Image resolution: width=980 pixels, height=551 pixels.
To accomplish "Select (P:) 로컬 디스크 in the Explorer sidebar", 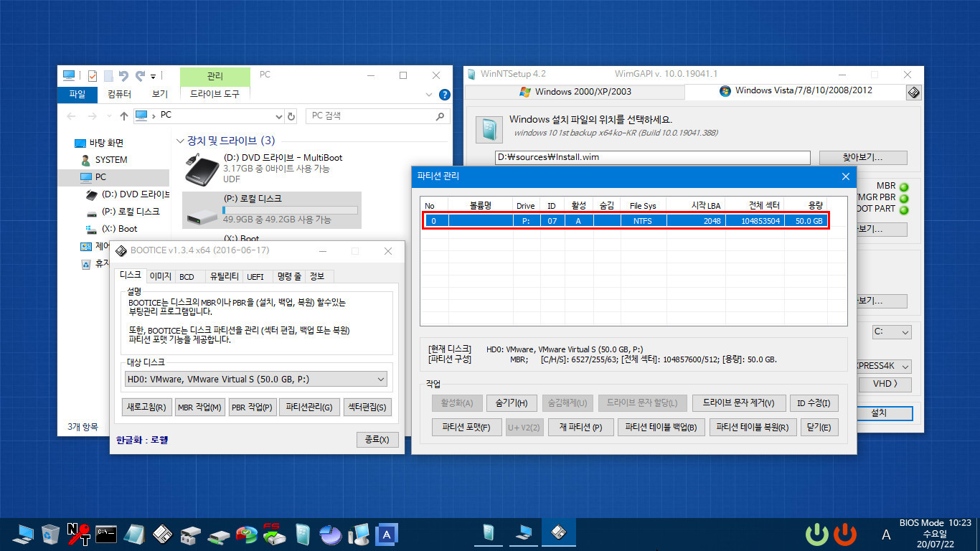I will 130,212.
